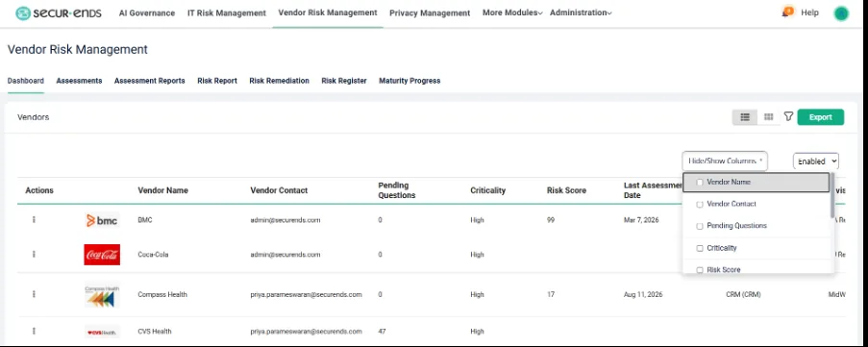The height and width of the screenshot is (347, 868).
Task: Click the Coca-Cola vendor logo
Action: [x=102, y=255]
